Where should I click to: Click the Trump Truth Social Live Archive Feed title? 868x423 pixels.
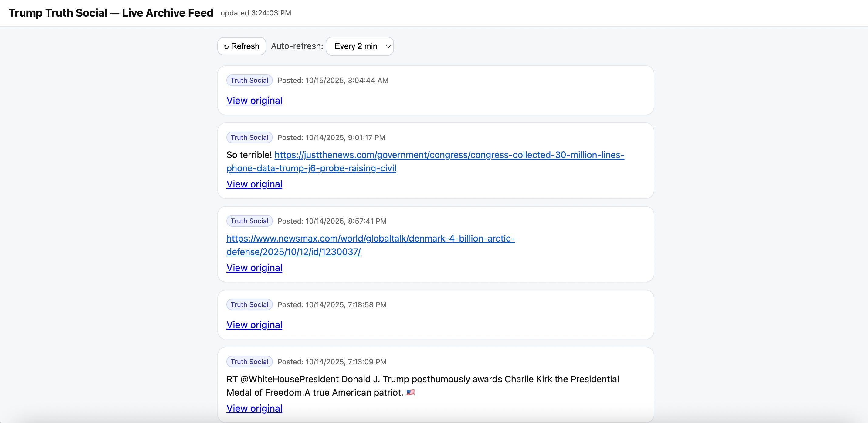pos(111,13)
